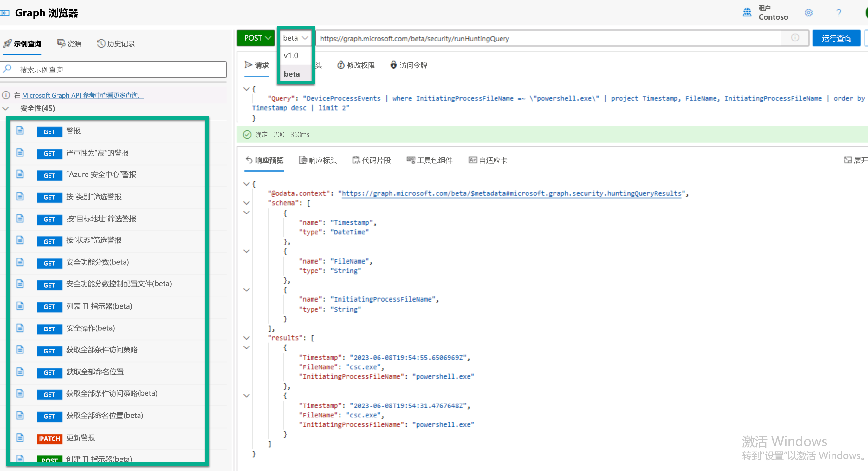
Task: Click document icon for 更新警报
Action: click(20, 437)
